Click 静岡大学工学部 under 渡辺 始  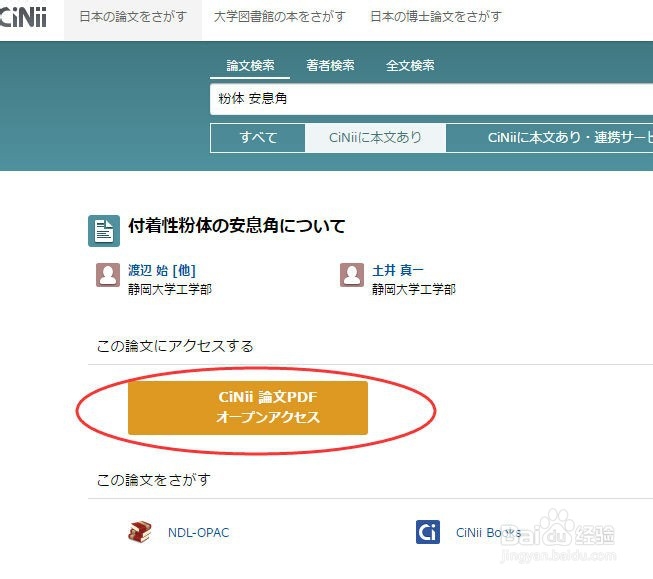[x=170, y=289]
